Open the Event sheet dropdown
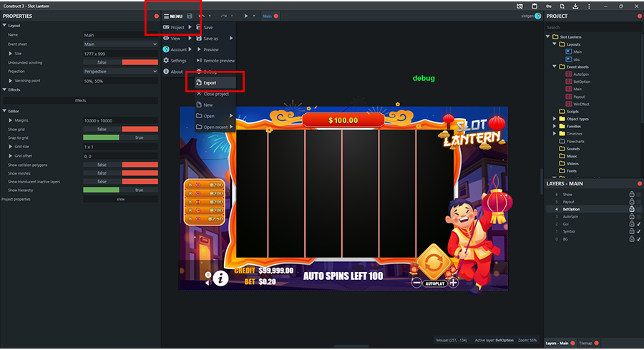644x350 pixels. point(120,44)
